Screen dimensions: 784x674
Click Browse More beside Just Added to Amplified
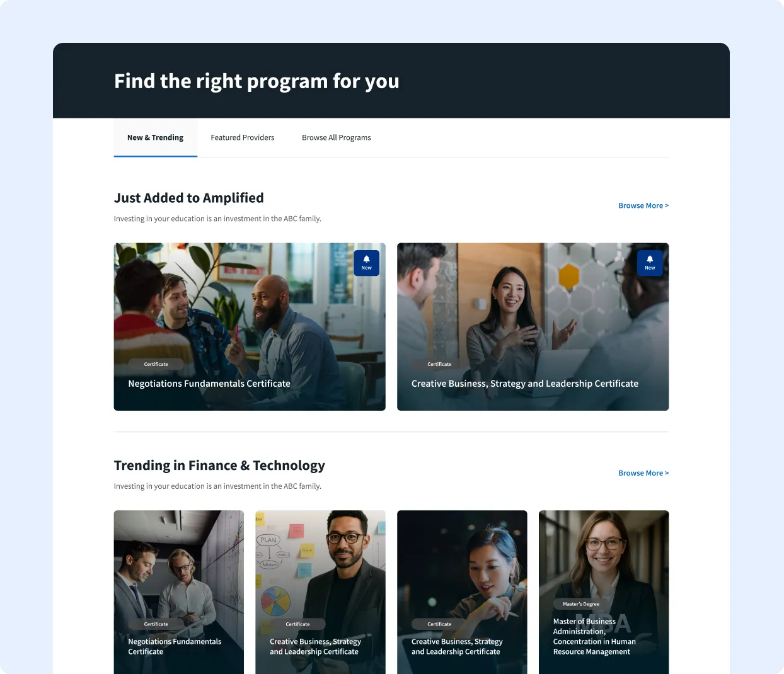[643, 205]
